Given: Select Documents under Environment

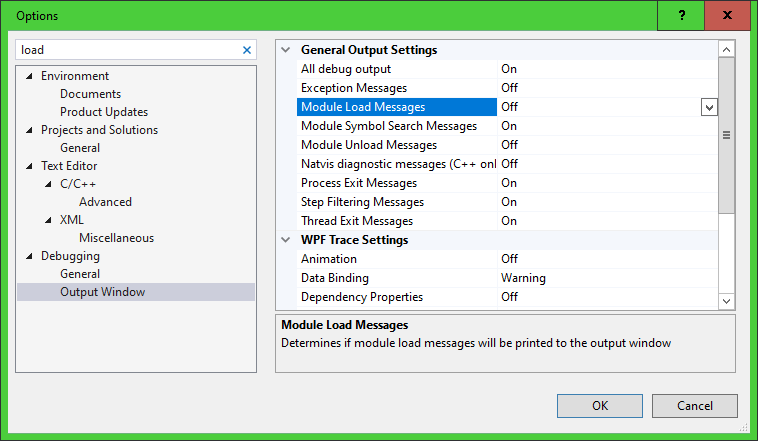Looking at the screenshot, I should [90, 94].
